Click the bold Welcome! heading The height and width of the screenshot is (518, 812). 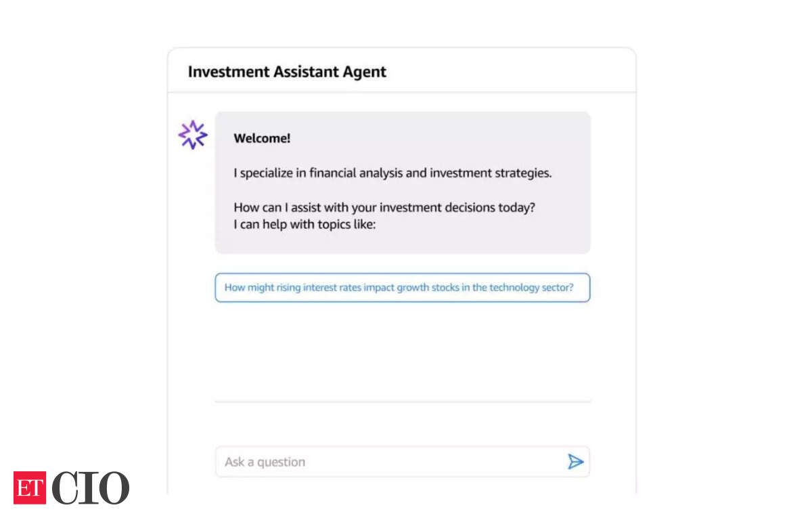coord(262,138)
